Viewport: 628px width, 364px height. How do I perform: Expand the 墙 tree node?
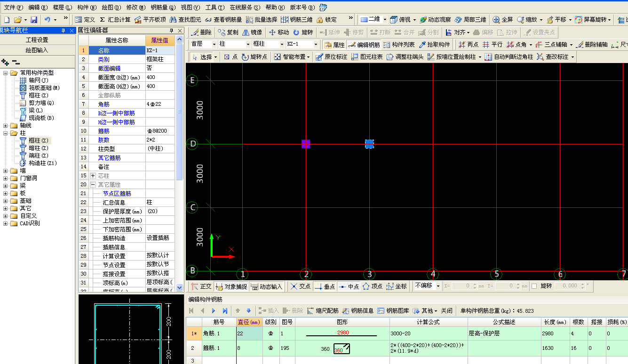[x=5, y=171]
